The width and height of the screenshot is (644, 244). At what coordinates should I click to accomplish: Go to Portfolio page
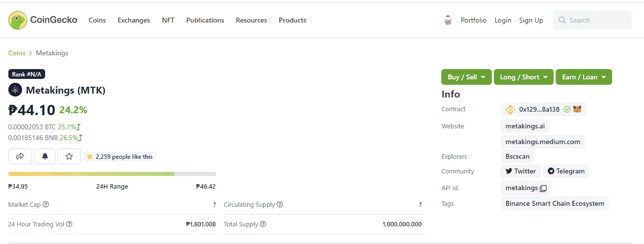point(474,20)
